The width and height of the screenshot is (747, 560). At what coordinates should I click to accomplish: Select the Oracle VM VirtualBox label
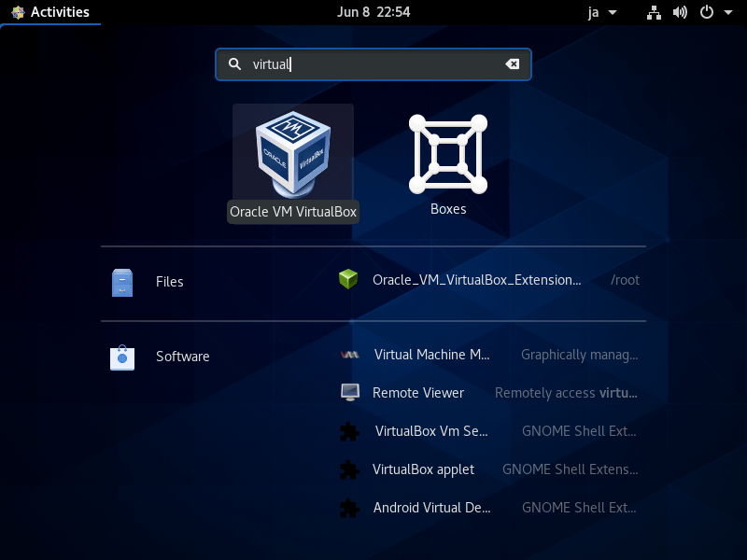(293, 212)
